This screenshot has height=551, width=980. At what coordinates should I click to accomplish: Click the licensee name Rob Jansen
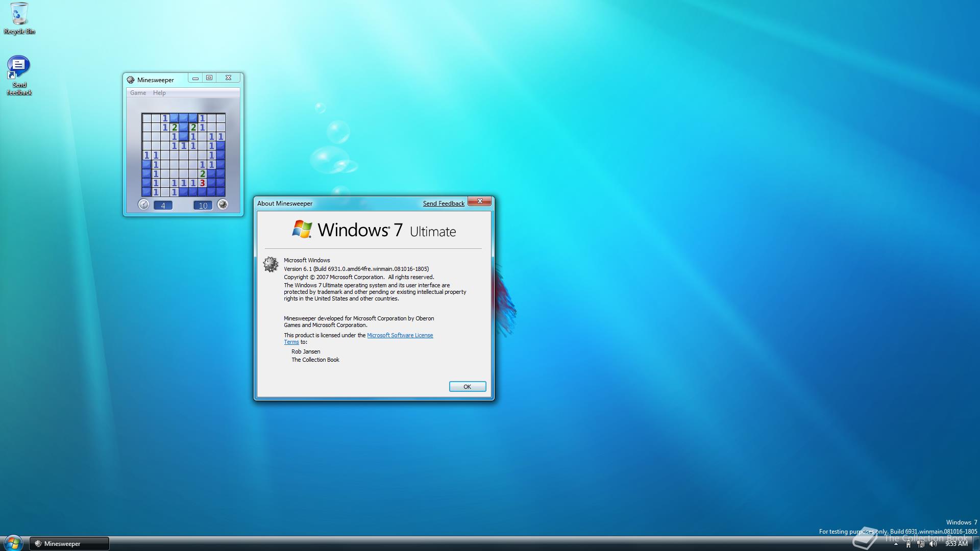(x=306, y=352)
